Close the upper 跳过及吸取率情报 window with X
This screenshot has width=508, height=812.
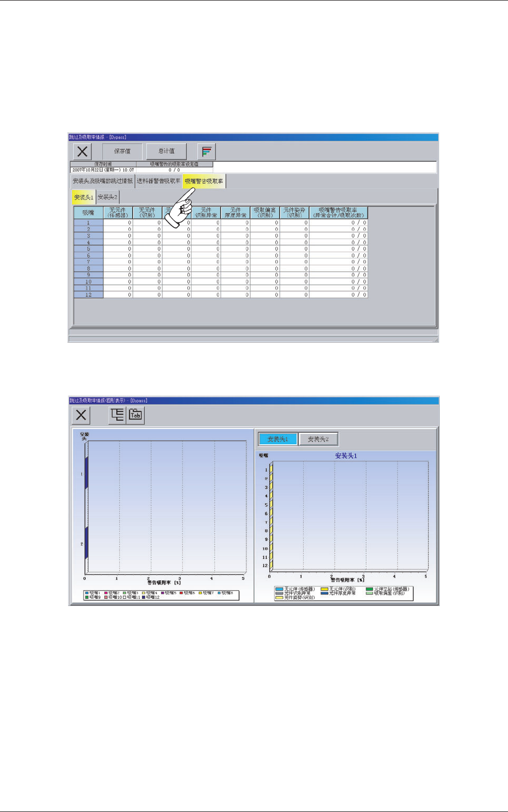tap(82, 151)
